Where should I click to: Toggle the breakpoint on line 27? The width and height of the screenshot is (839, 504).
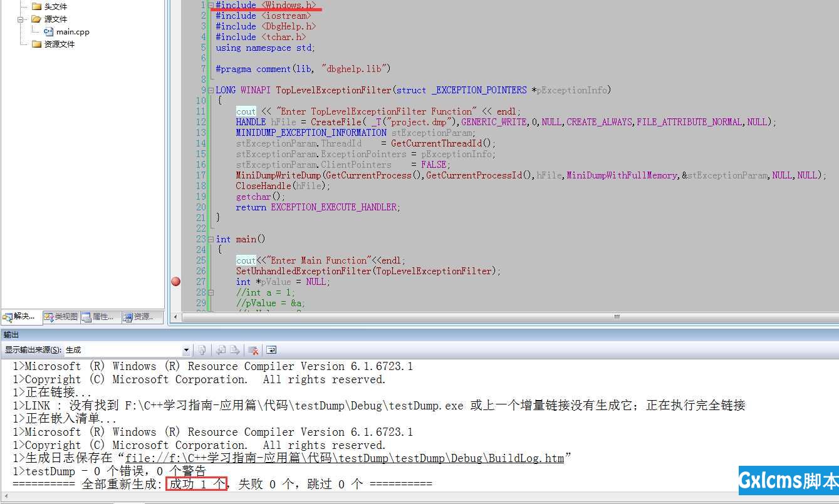pyautogui.click(x=176, y=282)
